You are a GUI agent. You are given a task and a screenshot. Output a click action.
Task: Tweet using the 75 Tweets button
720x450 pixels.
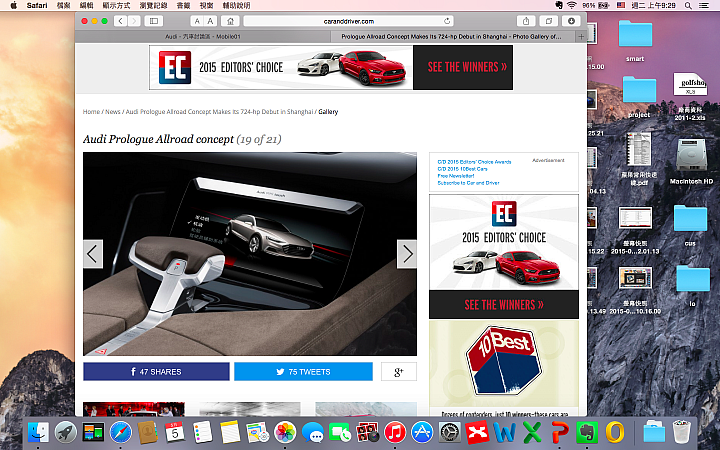point(304,371)
